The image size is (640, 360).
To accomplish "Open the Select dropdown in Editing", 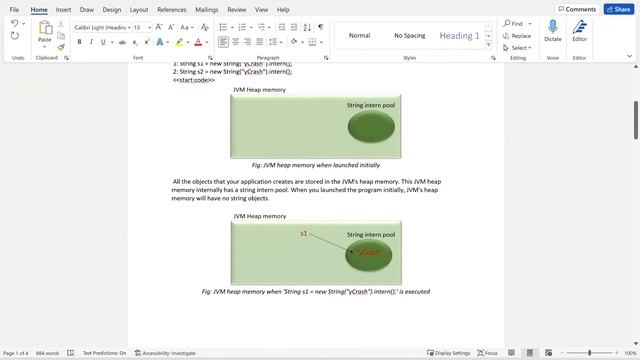I will coord(517,48).
